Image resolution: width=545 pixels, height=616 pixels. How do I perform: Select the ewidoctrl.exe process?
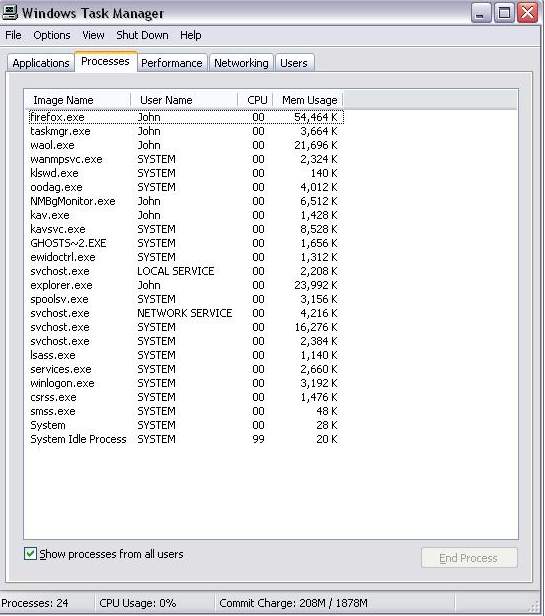pyautogui.click(x=186, y=257)
